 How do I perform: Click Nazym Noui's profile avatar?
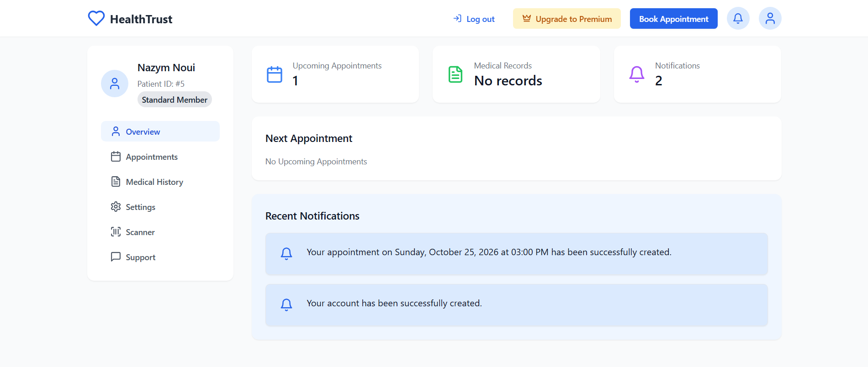click(x=115, y=84)
